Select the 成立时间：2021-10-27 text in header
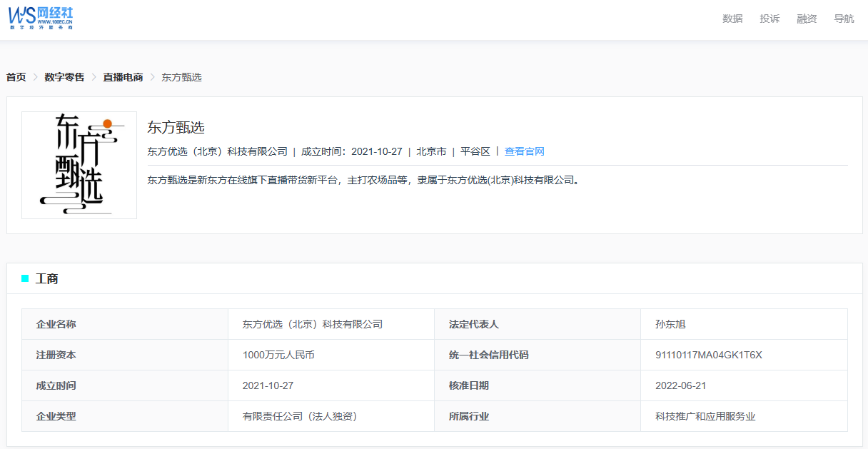Image resolution: width=868 pixels, height=449 pixels. 352,151
